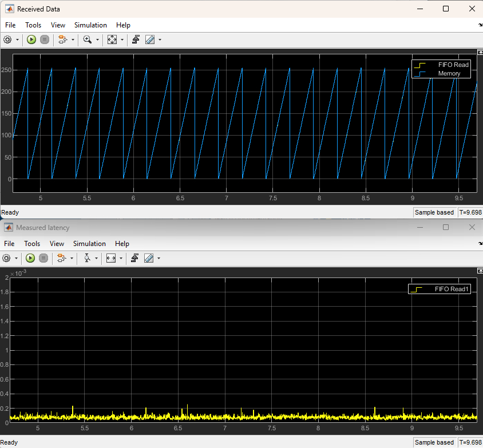The image size is (483, 448).
Task: Stop simulation in Measured latency window
Action: (43, 259)
